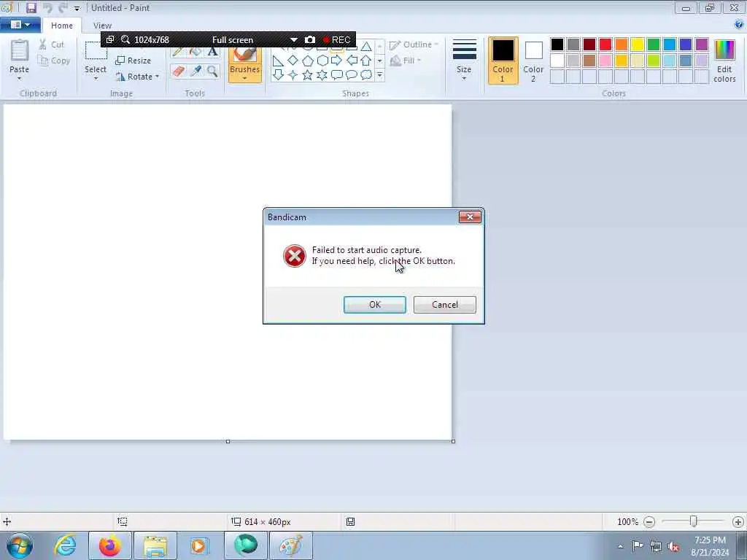The width and height of the screenshot is (747, 560).
Task: Choose the triangle shape
Action: (x=366, y=47)
